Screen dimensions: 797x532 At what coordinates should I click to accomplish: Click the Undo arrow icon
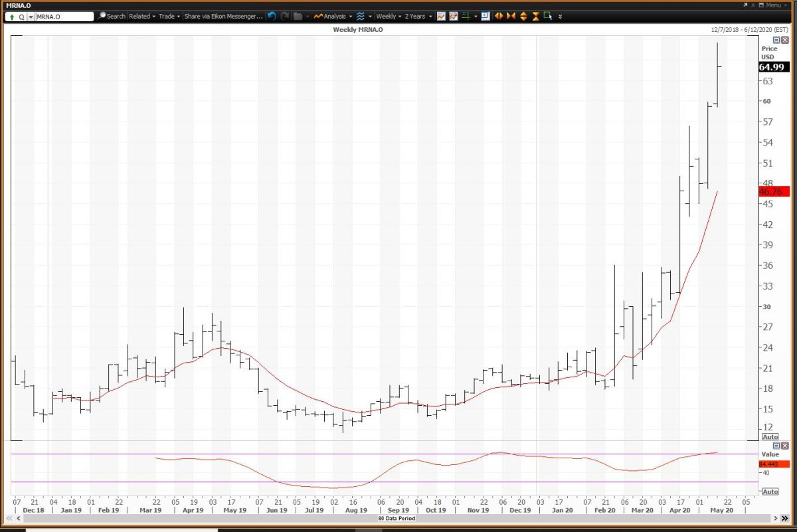tap(272, 16)
